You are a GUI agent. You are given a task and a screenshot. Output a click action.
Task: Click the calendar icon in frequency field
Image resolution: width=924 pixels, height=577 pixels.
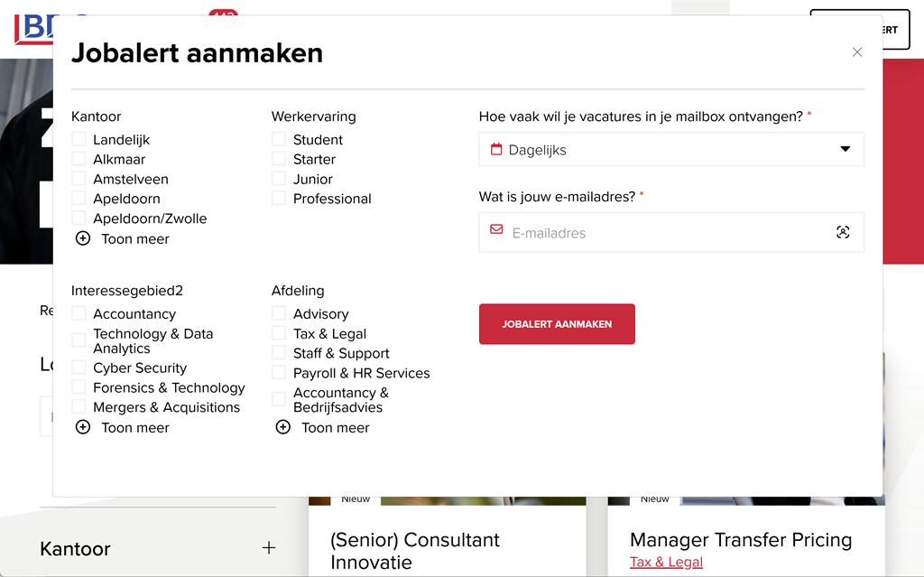(x=496, y=149)
